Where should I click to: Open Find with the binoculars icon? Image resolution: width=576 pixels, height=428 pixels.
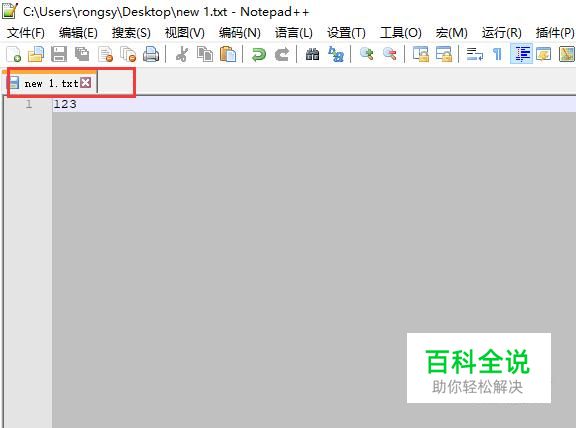pos(312,54)
